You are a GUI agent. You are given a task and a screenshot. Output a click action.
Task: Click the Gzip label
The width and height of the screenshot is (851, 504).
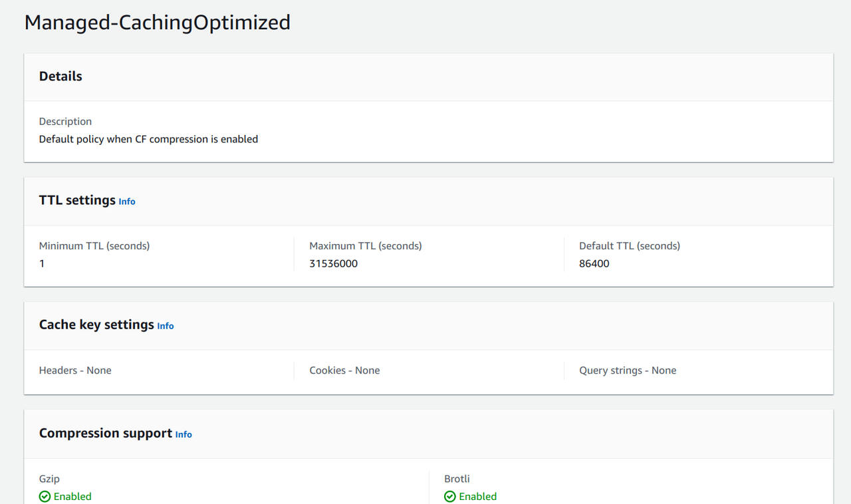point(50,479)
